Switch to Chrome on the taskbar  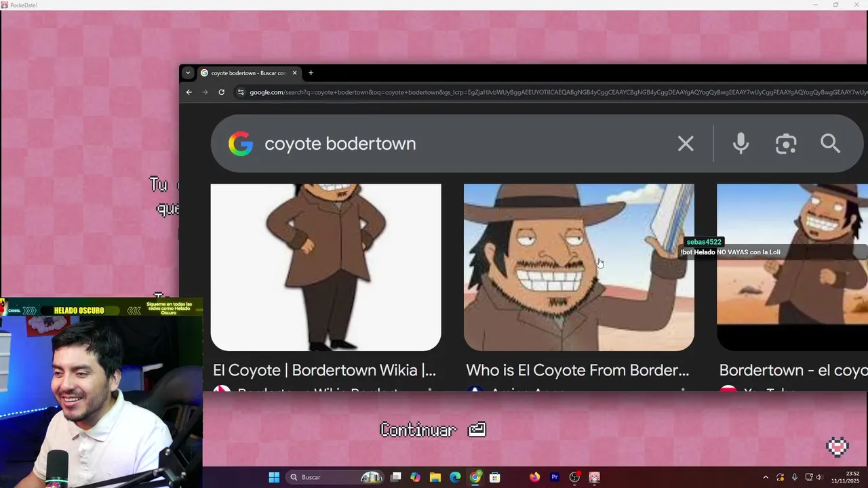click(x=475, y=477)
